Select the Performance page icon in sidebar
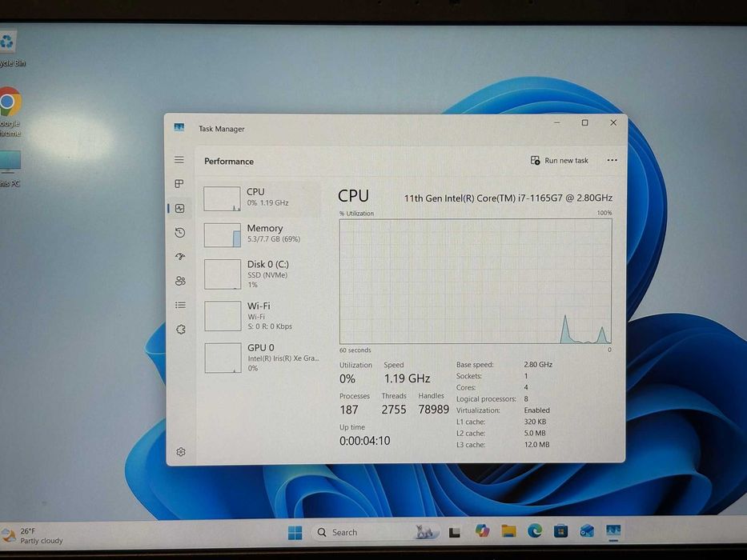 click(179, 209)
